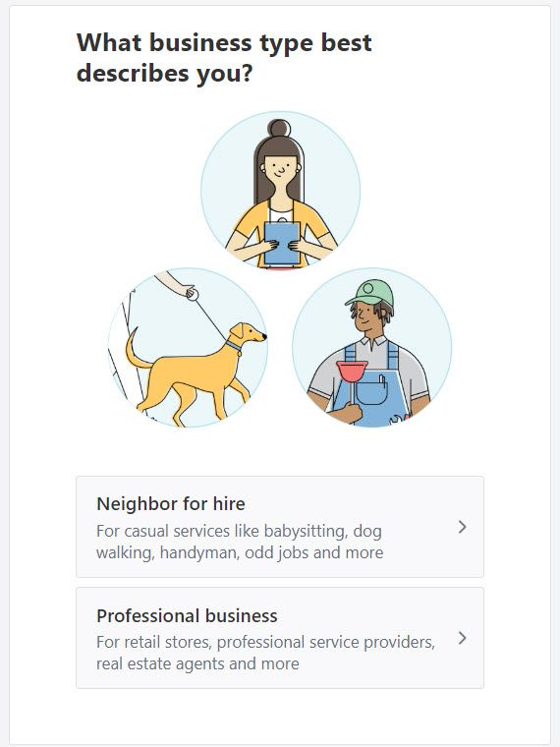560x747 pixels.
Task: Click the woman holding clipboard illustration
Action: 280,191
